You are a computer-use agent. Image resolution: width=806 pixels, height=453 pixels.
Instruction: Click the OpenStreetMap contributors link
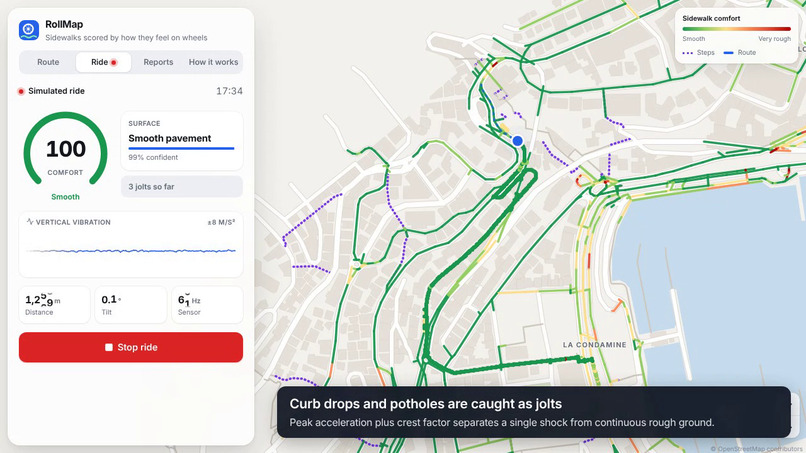758,449
